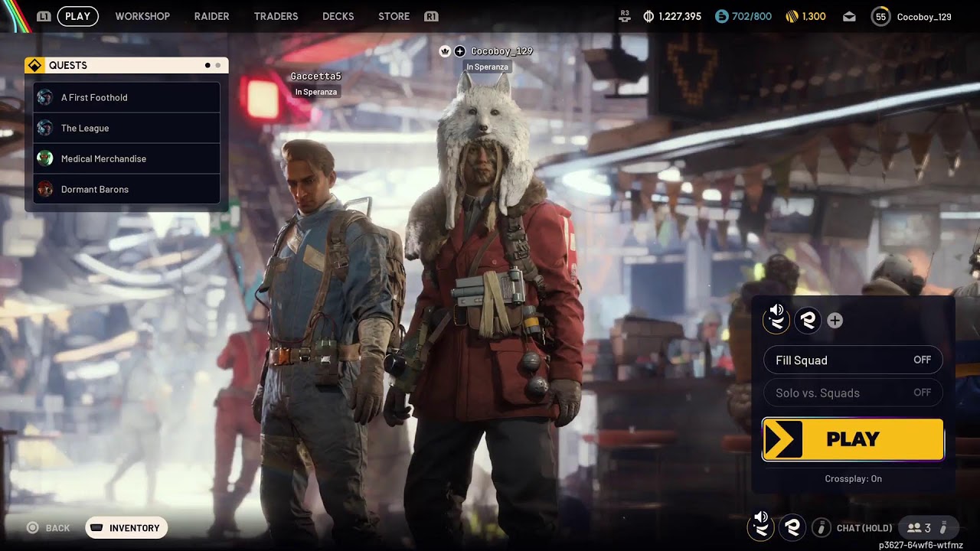The image size is (980, 551).
Task: Click the stick icon beside CHAT (HOLD)
Action: (x=821, y=527)
